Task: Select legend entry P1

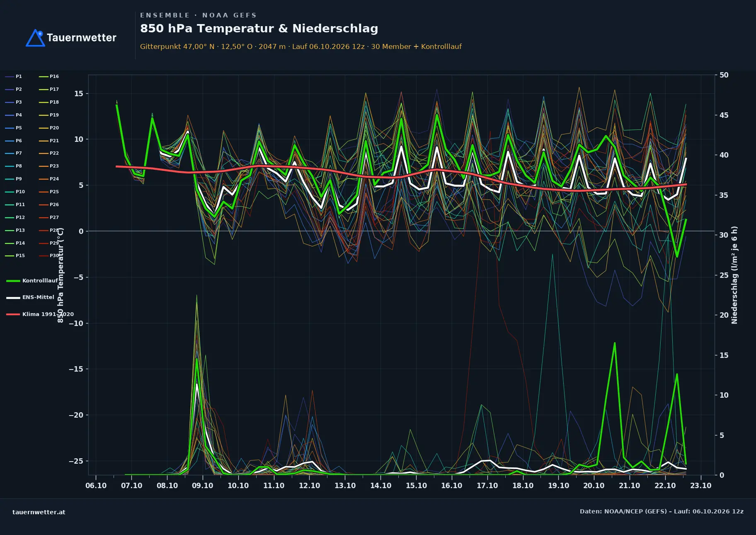Action: pos(14,76)
